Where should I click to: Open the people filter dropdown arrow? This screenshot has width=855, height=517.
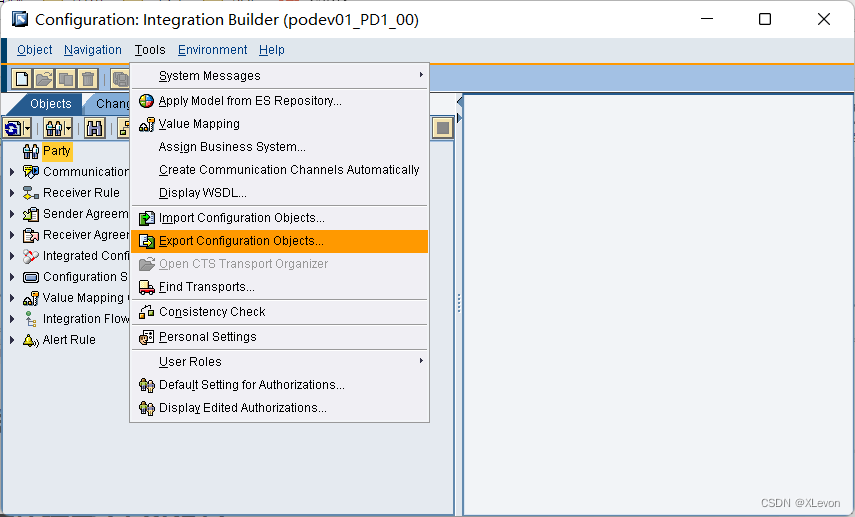pos(68,129)
